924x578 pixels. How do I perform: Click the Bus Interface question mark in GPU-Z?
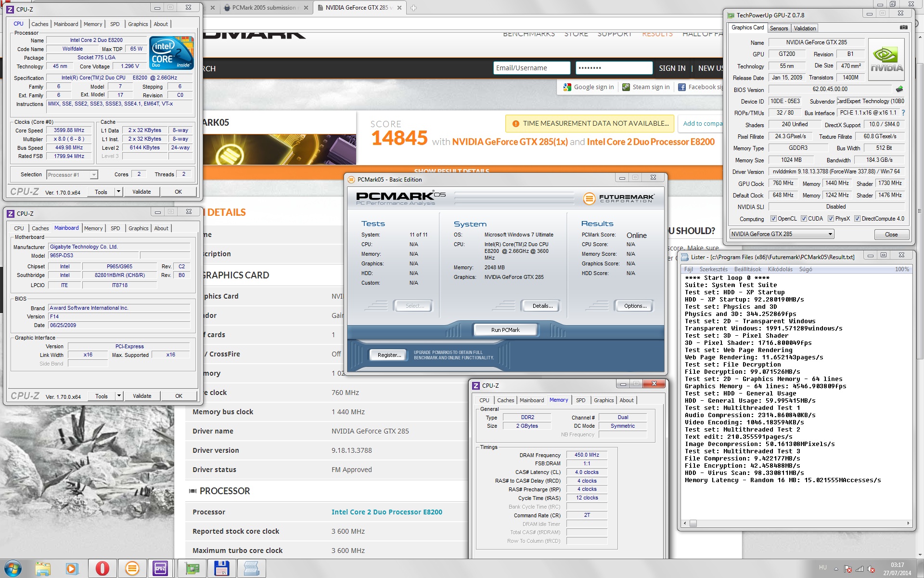[x=903, y=113]
